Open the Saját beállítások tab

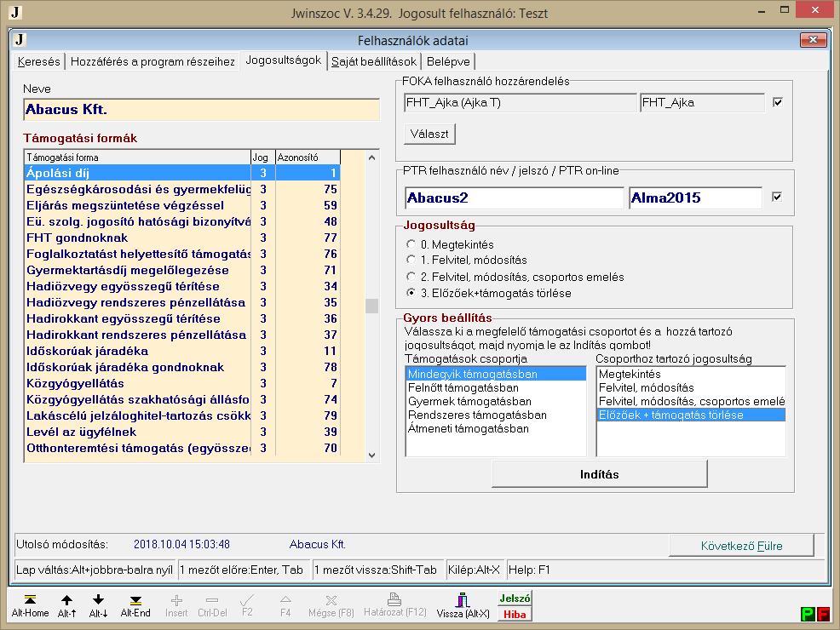point(374,61)
